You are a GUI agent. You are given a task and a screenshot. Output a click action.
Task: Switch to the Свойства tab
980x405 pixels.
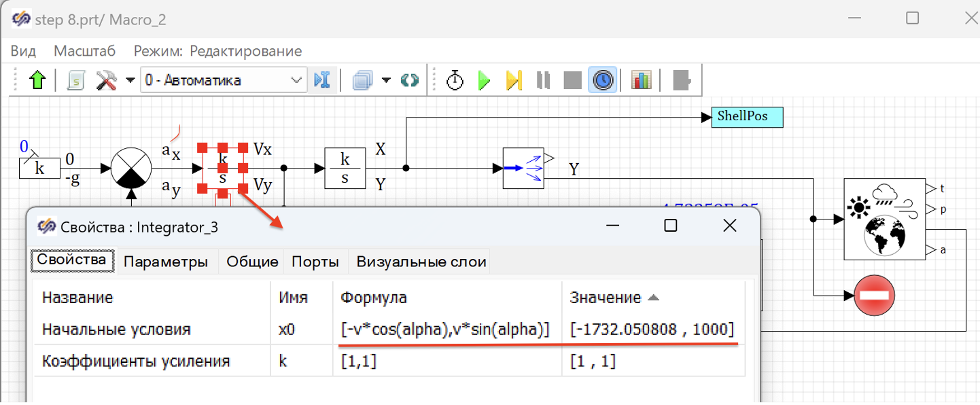pos(71,260)
